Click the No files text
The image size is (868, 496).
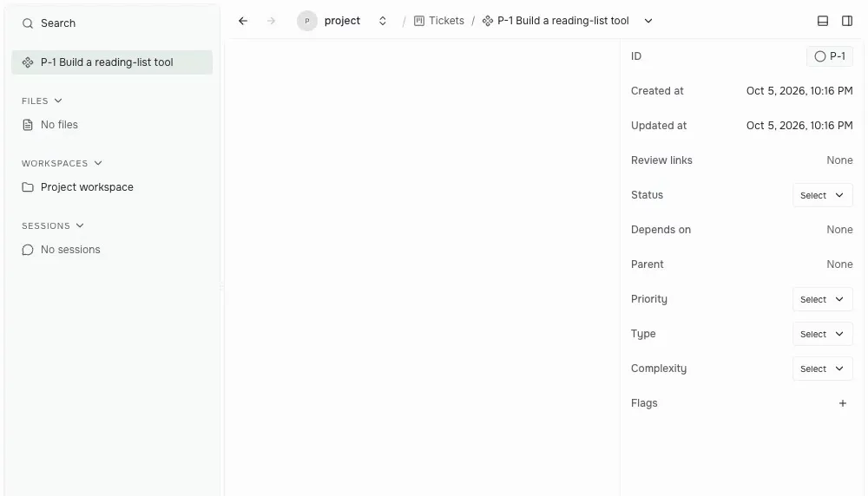59,125
